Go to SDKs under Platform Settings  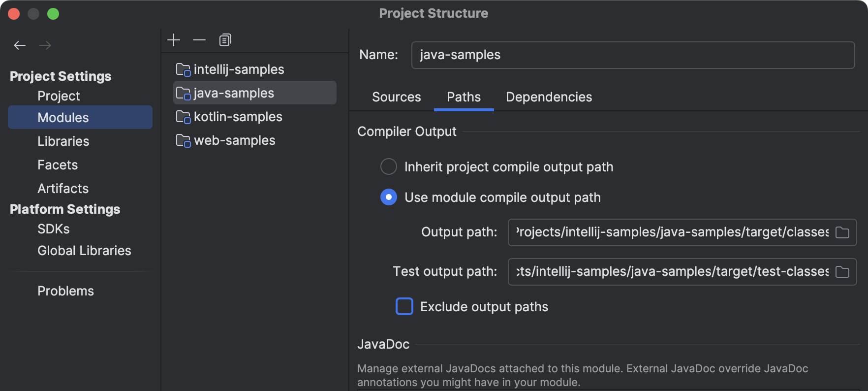tap(54, 229)
